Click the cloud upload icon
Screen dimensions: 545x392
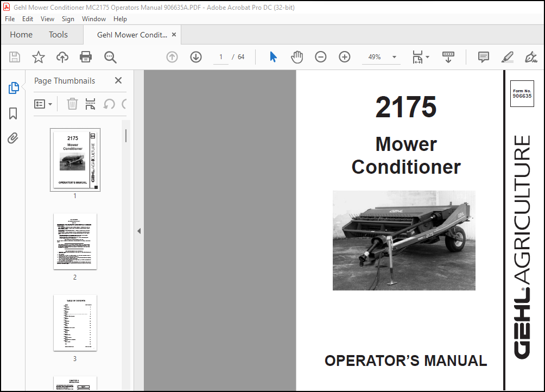(62, 57)
